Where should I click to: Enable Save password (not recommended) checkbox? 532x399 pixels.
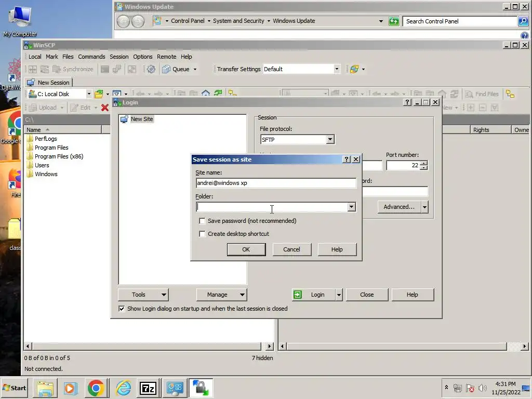pos(202,221)
